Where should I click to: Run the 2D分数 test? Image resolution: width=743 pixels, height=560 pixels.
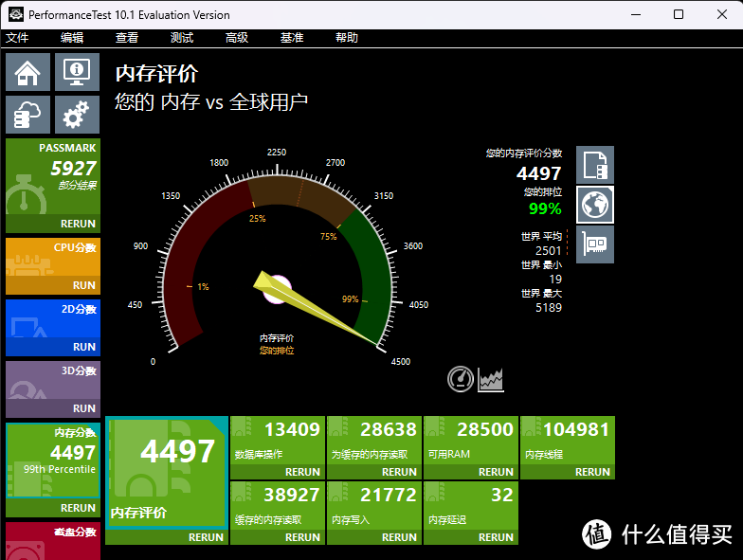click(x=53, y=347)
